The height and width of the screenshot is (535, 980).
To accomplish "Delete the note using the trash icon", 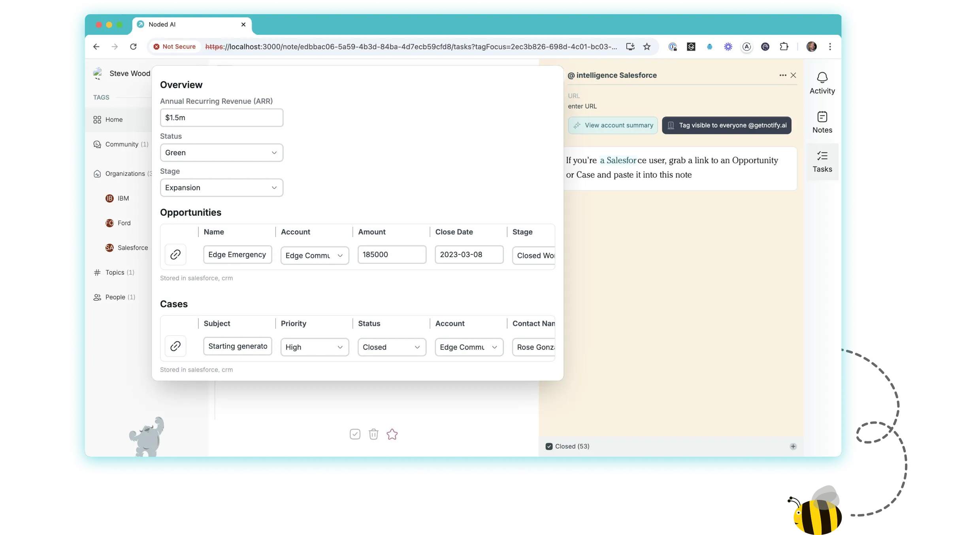I will point(373,433).
